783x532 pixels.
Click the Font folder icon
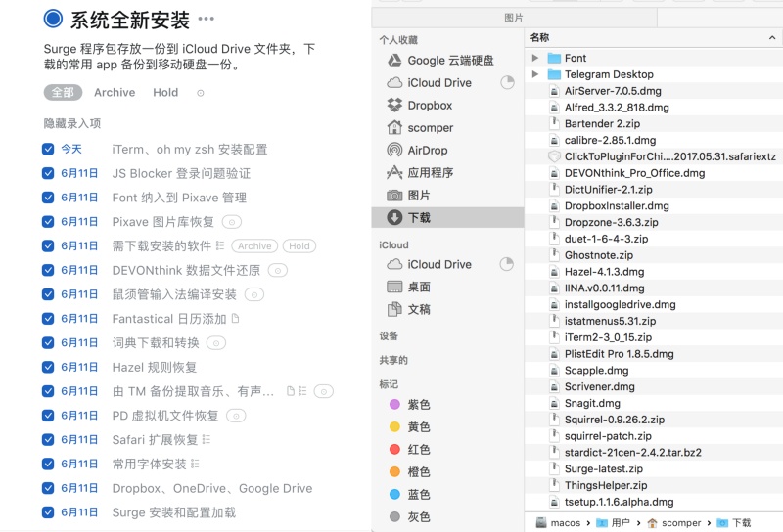(x=554, y=58)
